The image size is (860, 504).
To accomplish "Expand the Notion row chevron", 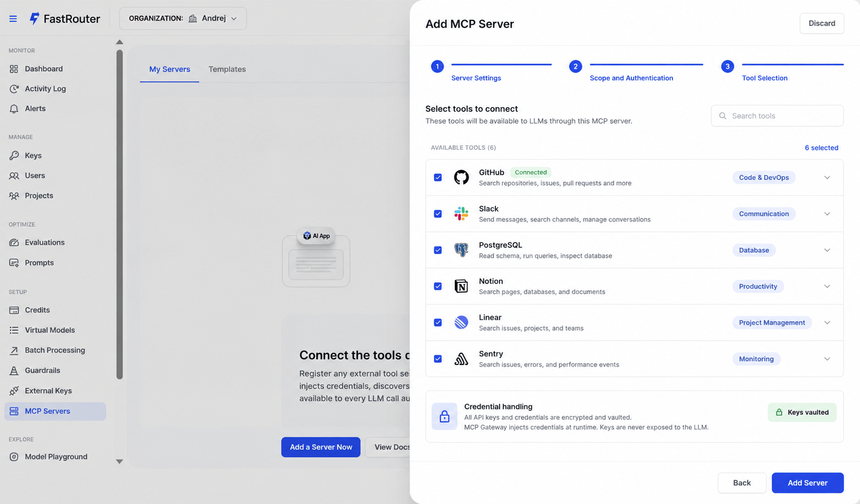I will pyautogui.click(x=827, y=286).
